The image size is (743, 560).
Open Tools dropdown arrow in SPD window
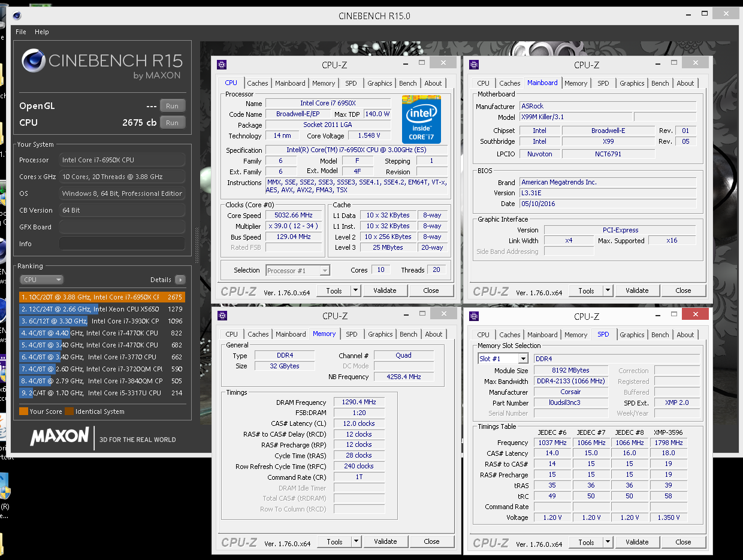[x=608, y=543]
